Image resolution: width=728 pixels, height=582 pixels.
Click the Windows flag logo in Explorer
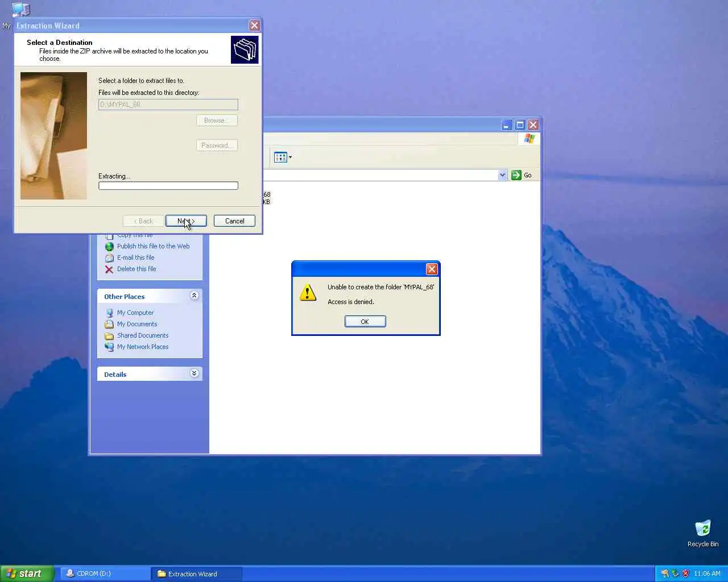tap(530, 139)
